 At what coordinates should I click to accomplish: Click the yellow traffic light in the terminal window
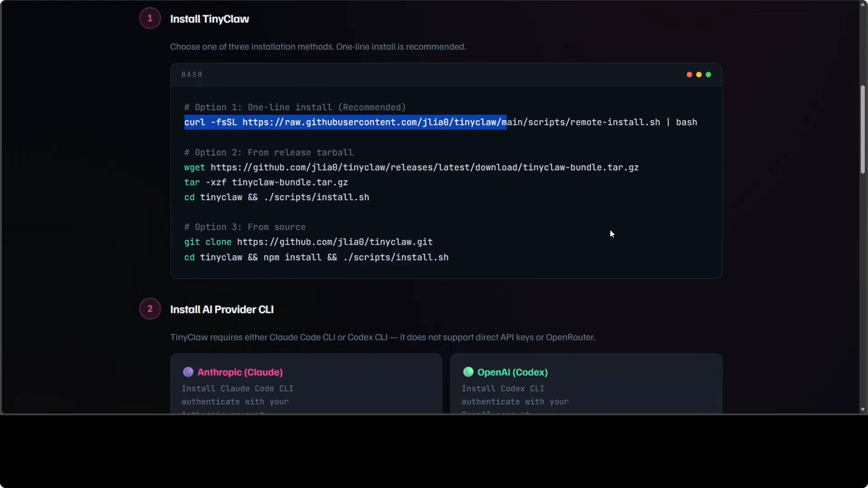coord(698,74)
